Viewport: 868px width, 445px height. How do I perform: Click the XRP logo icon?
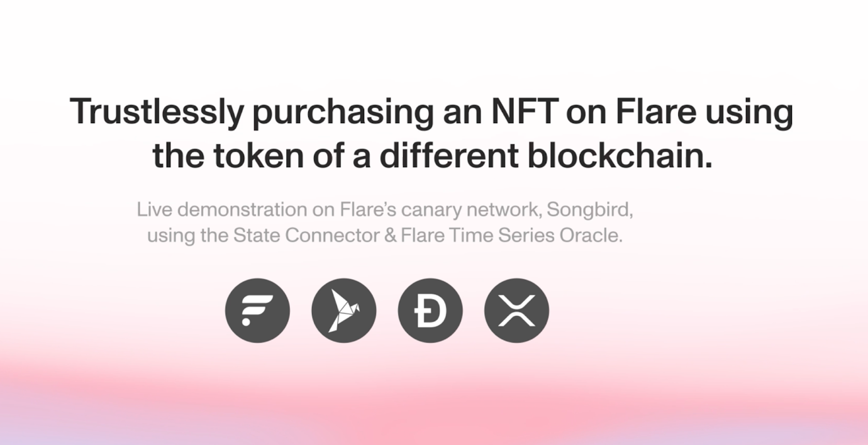[x=516, y=310]
